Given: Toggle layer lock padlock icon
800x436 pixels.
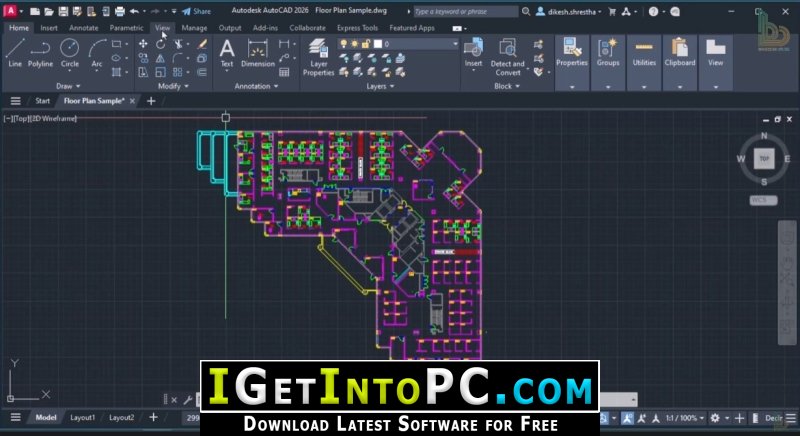Looking at the screenshot, I should point(366,44).
